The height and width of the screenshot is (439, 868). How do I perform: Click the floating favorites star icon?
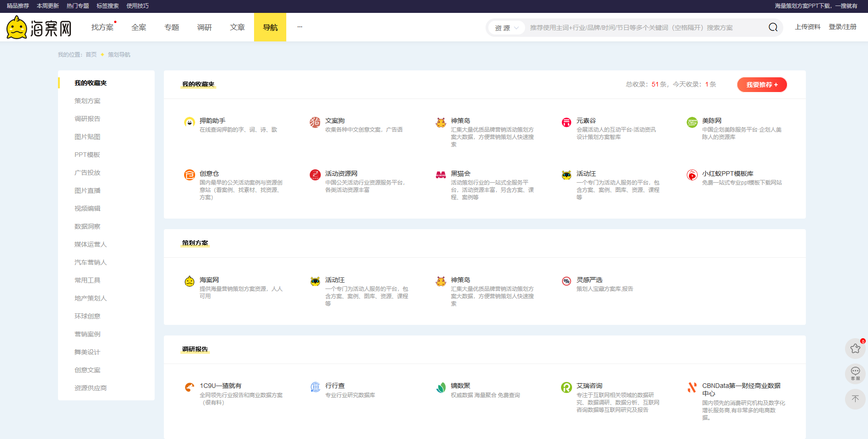(855, 348)
